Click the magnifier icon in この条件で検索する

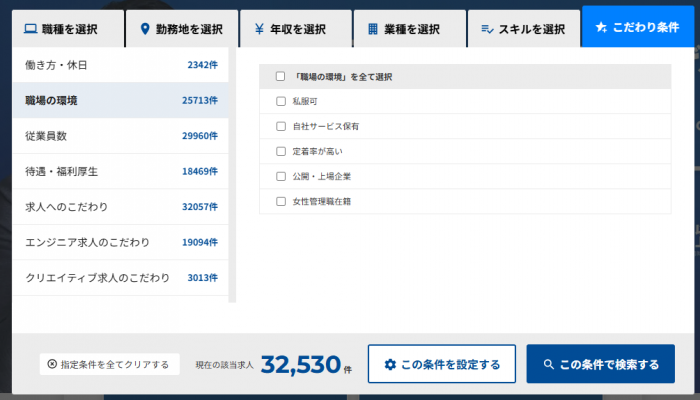coord(548,364)
